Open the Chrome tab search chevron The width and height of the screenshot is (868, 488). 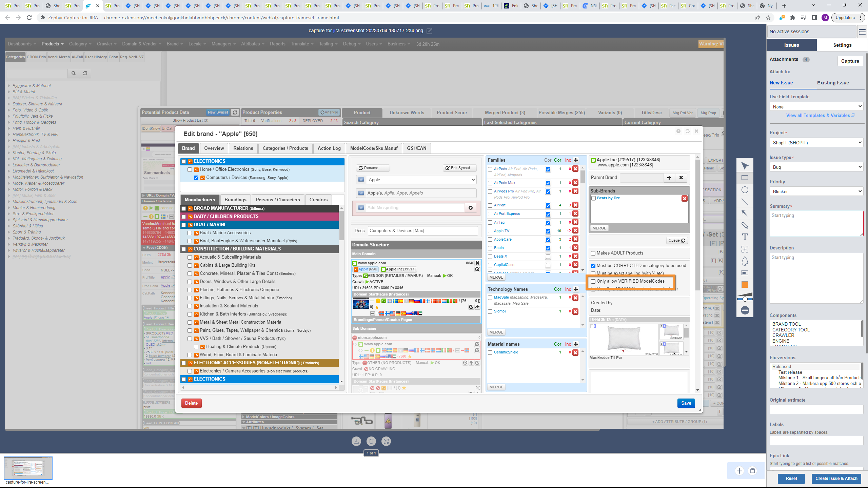[x=813, y=5]
